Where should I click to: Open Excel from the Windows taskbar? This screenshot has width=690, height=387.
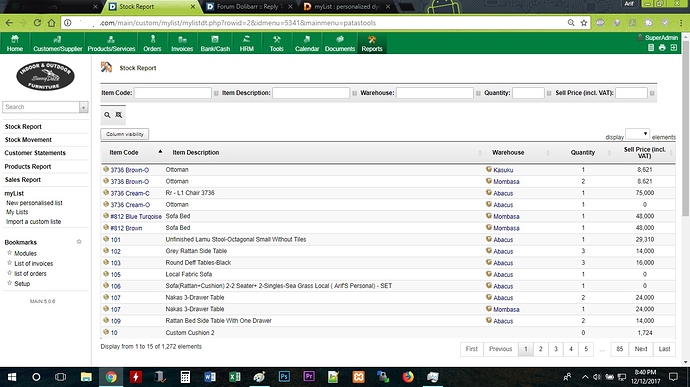click(235, 377)
